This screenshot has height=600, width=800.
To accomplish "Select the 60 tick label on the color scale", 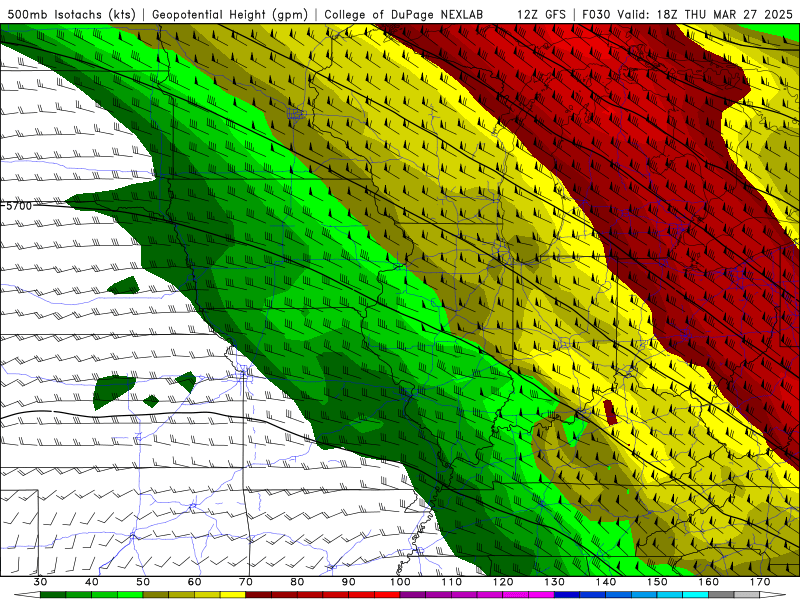I will tap(194, 582).
